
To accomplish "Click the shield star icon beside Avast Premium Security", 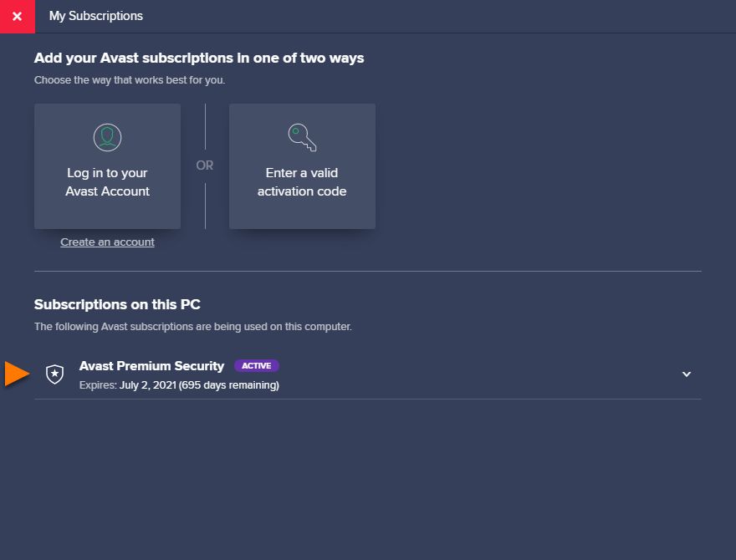I will [54, 374].
